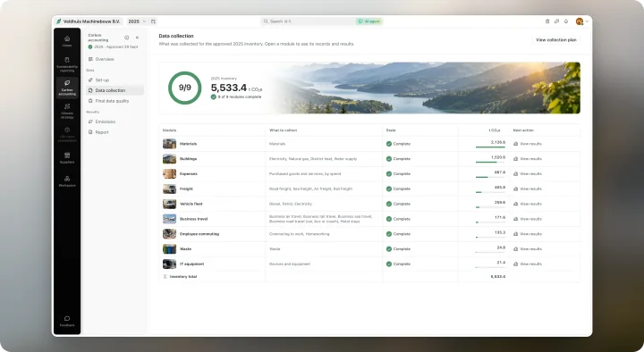Click the View collection plan button
The width and height of the screenshot is (644, 352).
click(556, 40)
